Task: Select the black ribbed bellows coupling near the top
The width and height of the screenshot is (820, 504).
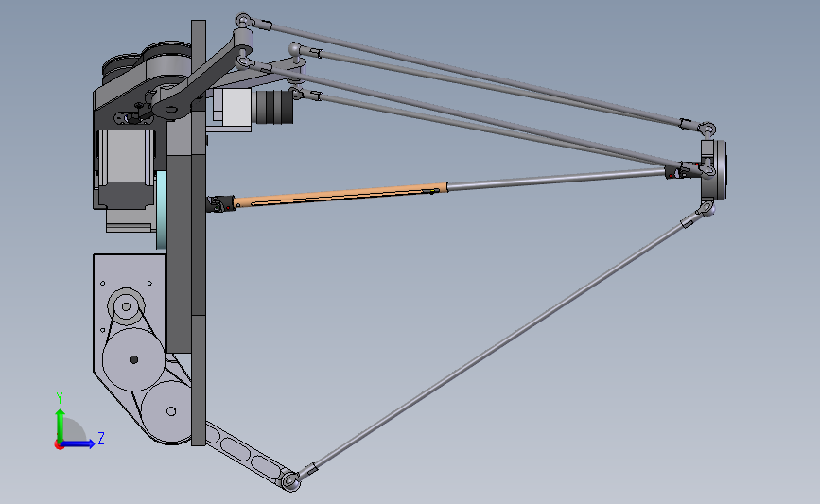Action: (x=273, y=107)
